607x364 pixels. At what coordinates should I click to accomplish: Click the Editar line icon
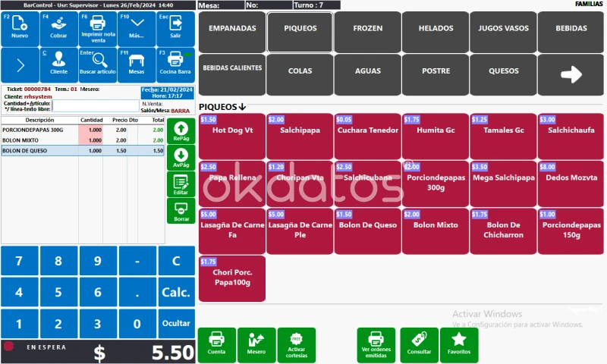pyautogui.click(x=181, y=184)
